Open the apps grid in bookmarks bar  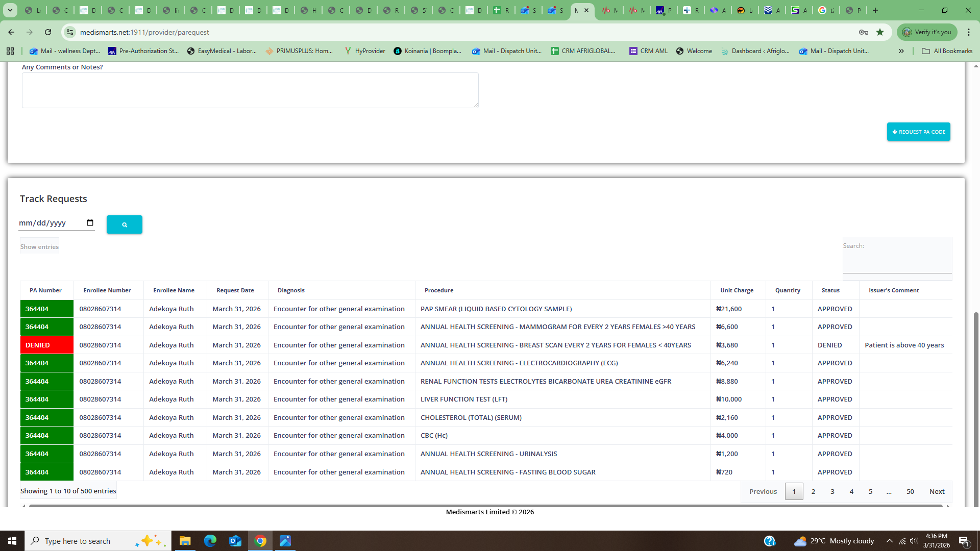pyautogui.click(x=10, y=51)
